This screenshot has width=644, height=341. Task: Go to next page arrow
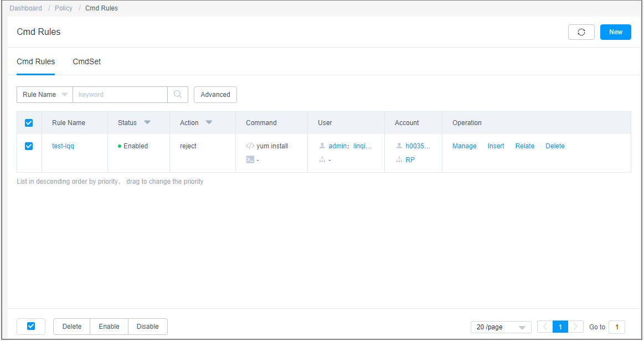click(575, 327)
